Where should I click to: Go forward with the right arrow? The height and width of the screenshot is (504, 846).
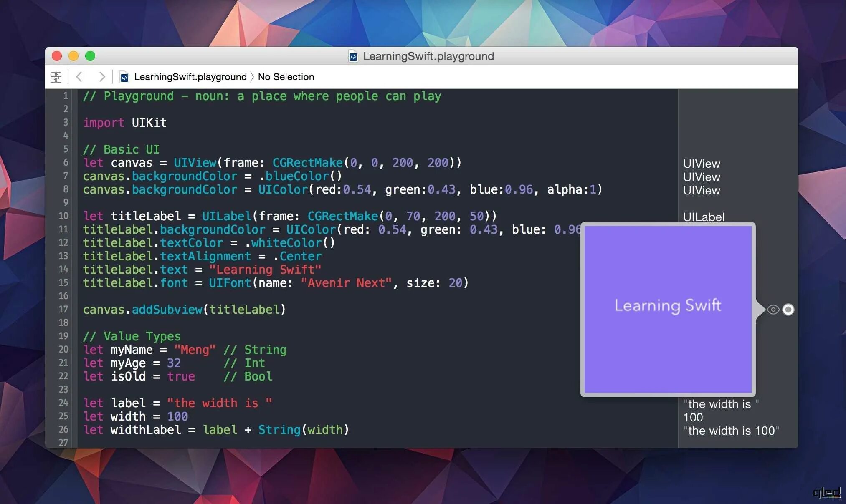pos(101,77)
